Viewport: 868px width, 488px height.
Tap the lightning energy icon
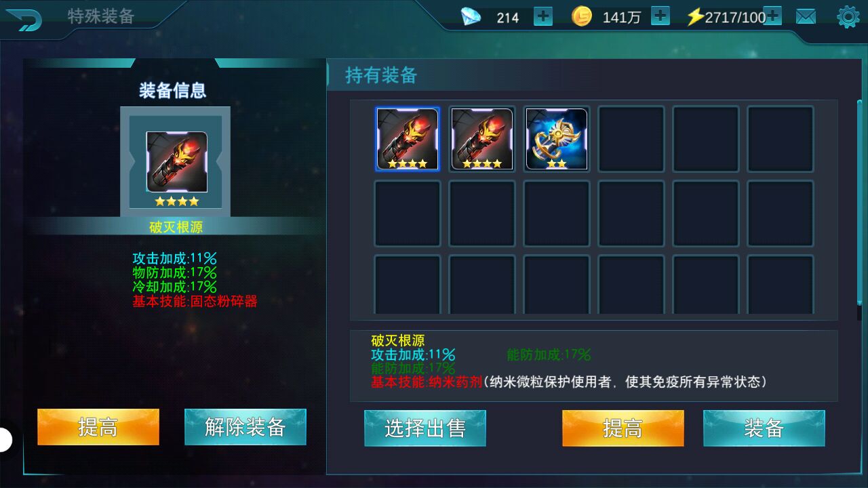(695, 17)
